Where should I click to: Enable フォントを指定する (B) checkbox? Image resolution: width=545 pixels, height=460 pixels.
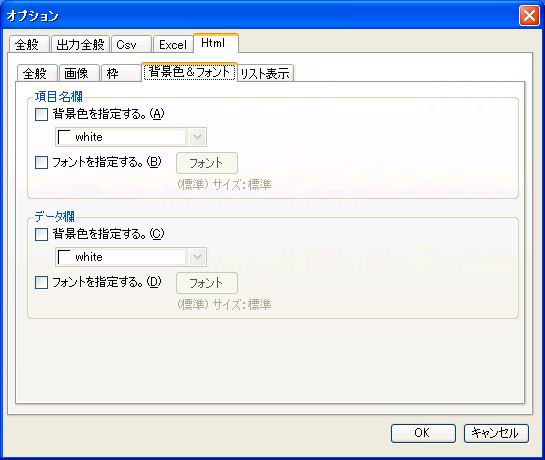coord(41,162)
